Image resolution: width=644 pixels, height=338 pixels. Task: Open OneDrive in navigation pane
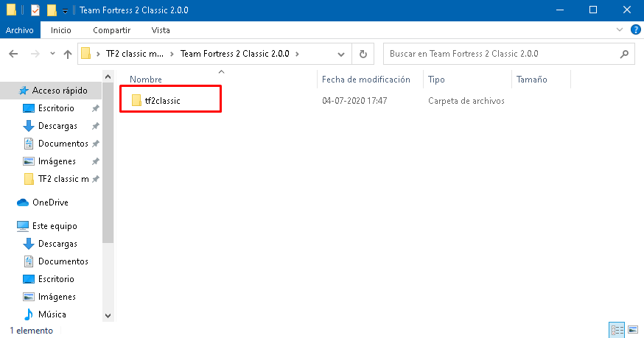[x=50, y=202]
